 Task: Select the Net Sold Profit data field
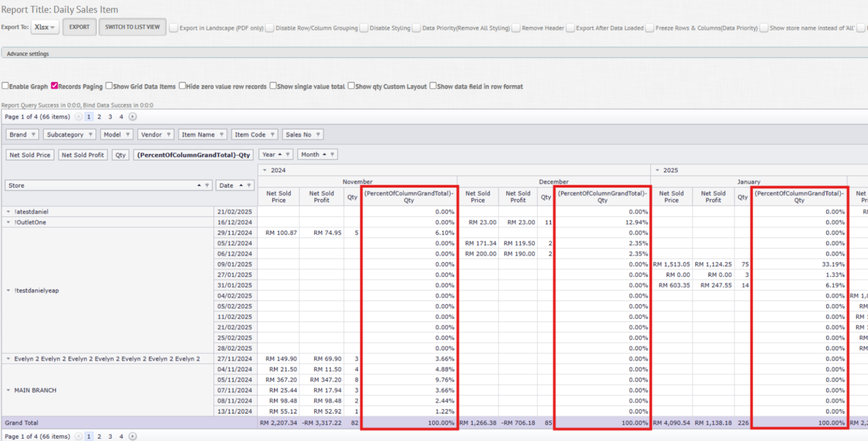click(x=83, y=155)
